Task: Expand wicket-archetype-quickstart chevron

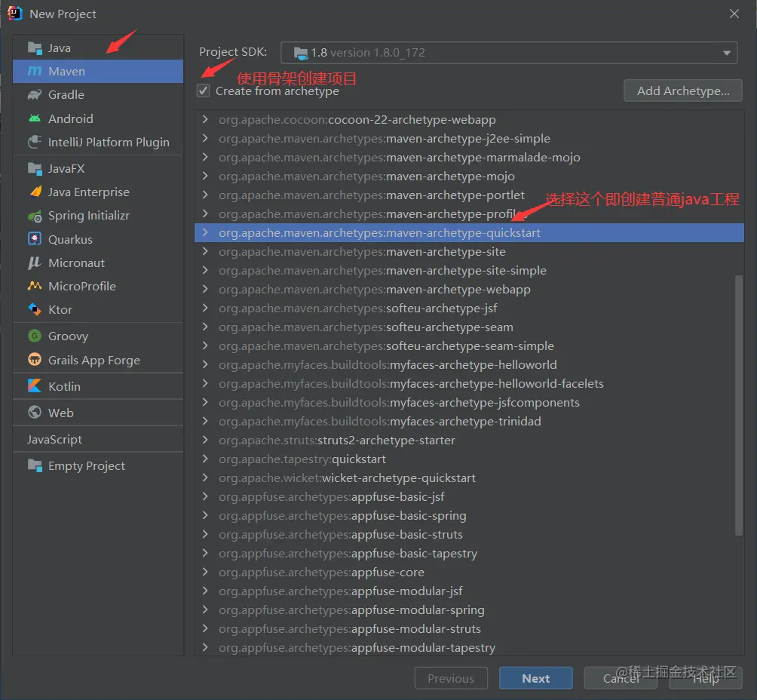Action: click(205, 477)
